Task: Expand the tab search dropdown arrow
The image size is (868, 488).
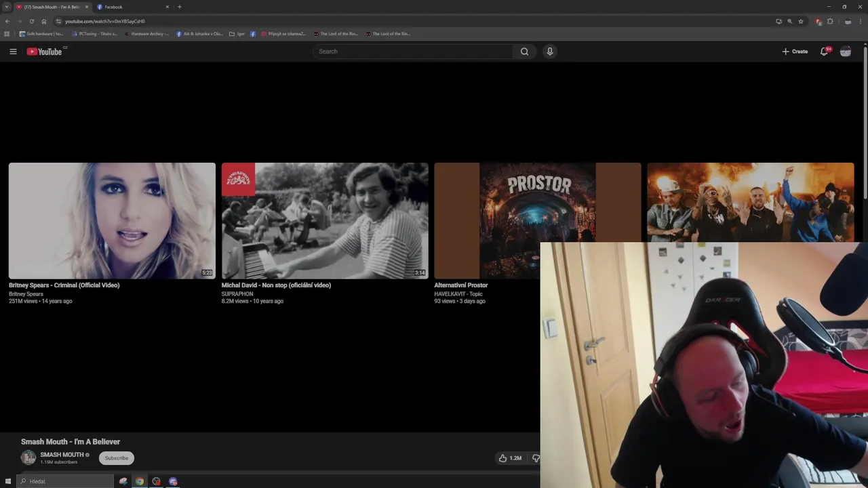Action: (x=7, y=7)
